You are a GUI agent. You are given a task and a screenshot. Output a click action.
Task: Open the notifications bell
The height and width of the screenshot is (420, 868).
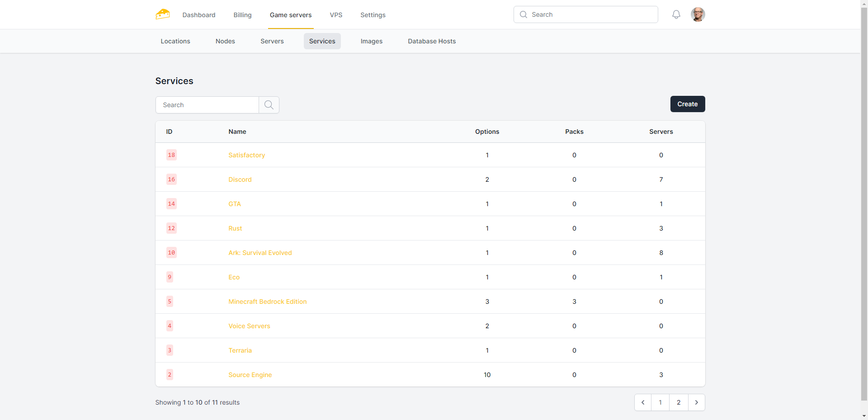676,14
